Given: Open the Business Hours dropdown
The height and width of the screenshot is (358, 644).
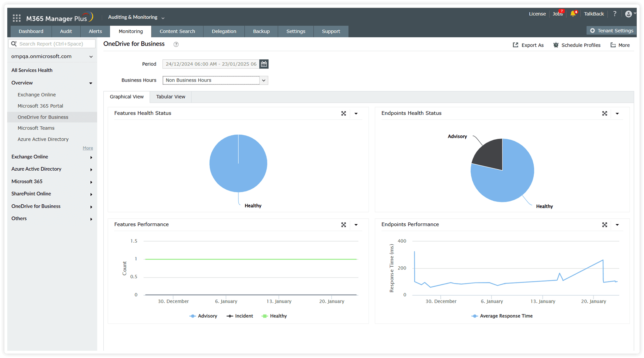Looking at the screenshot, I should point(263,80).
